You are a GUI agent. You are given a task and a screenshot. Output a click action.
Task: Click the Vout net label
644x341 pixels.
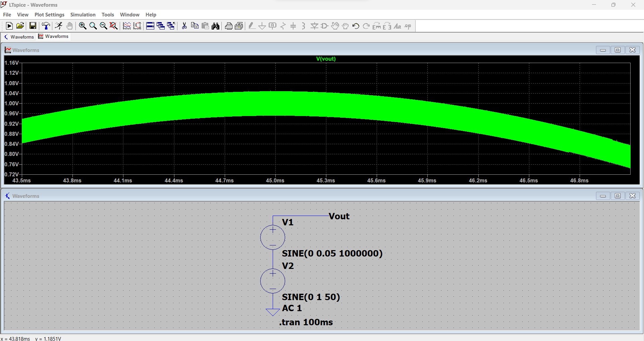(339, 216)
